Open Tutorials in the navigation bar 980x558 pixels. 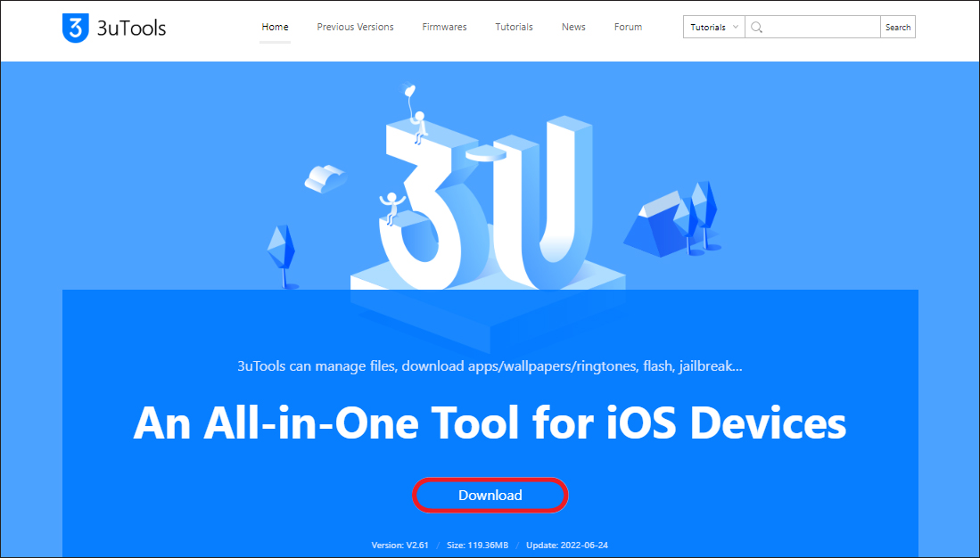(x=514, y=27)
